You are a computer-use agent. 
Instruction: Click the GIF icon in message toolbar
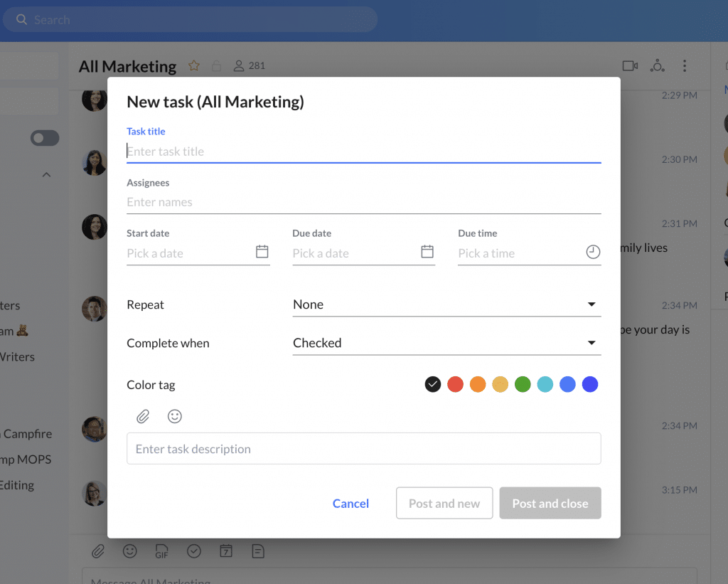(161, 551)
